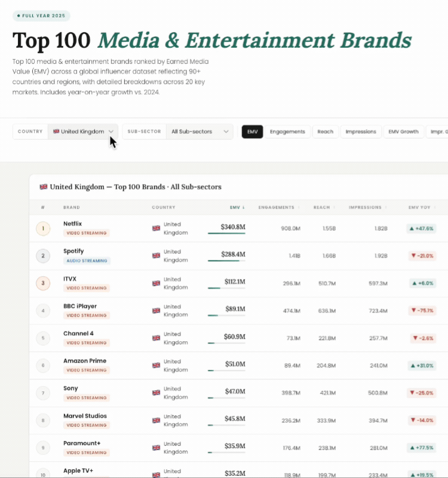Sort table by EMV YoY column header
Image resolution: width=448 pixels, height=478 pixels.
422,207
